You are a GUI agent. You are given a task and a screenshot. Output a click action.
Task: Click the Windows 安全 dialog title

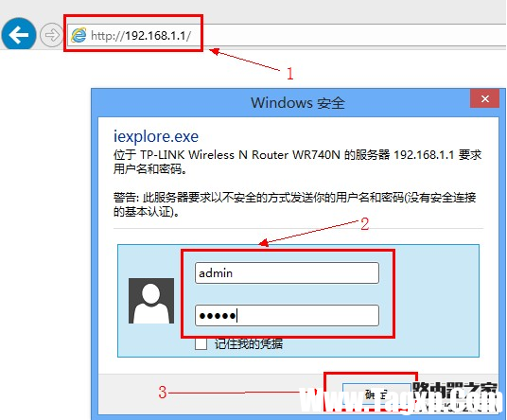(298, 103)
